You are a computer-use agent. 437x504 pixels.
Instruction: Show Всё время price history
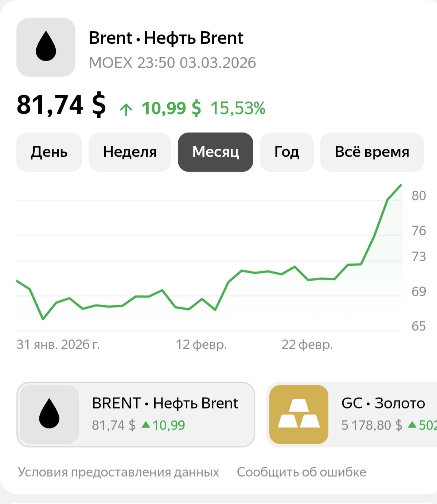pos(372,152)
